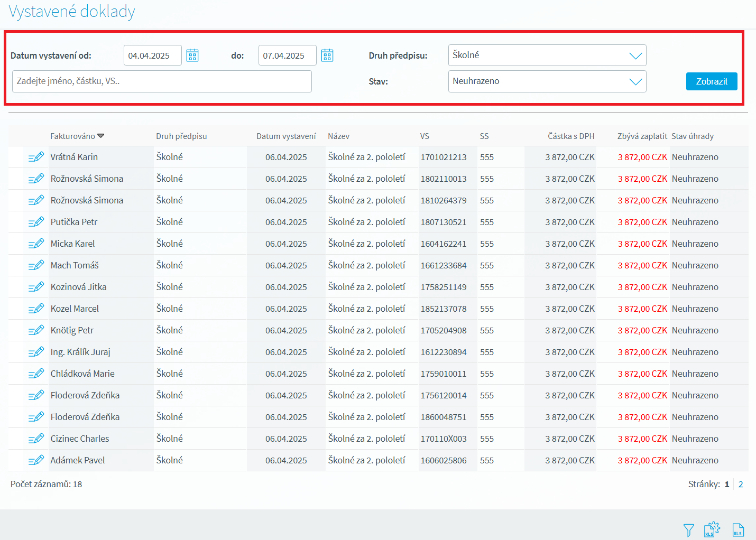Edit the Kozinová Jitka record
The height and width of the screenshot is (540, 756).
click(x=36, y=287)
